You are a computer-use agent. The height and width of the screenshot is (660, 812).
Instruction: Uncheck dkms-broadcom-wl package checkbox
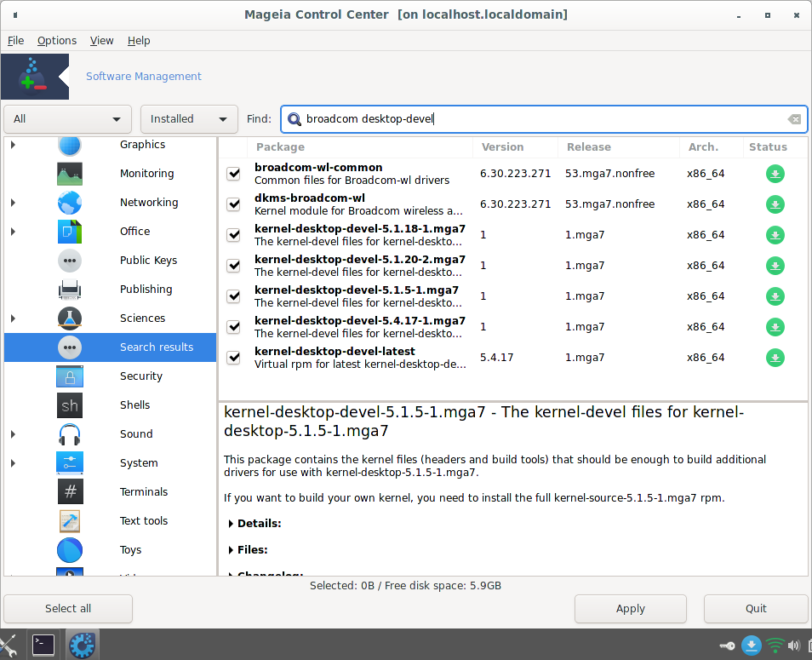(233, 204)
